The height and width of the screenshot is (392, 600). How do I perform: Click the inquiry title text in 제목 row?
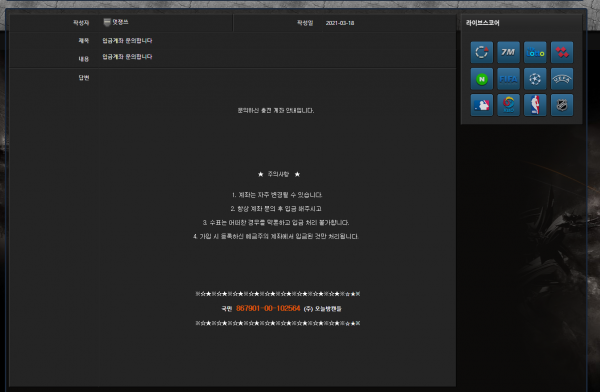pos(127,41)
